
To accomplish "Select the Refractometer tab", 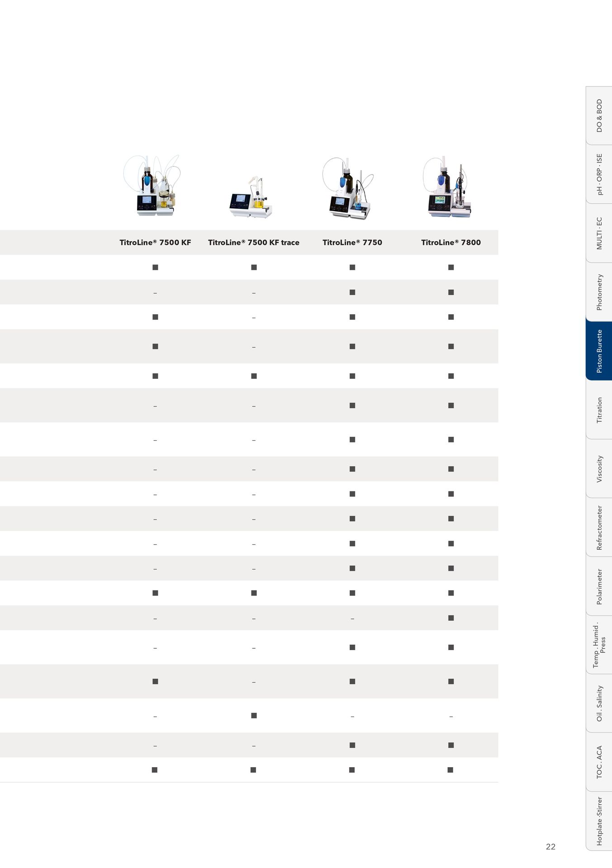I will pyautogui.click(x=599, y=527).
